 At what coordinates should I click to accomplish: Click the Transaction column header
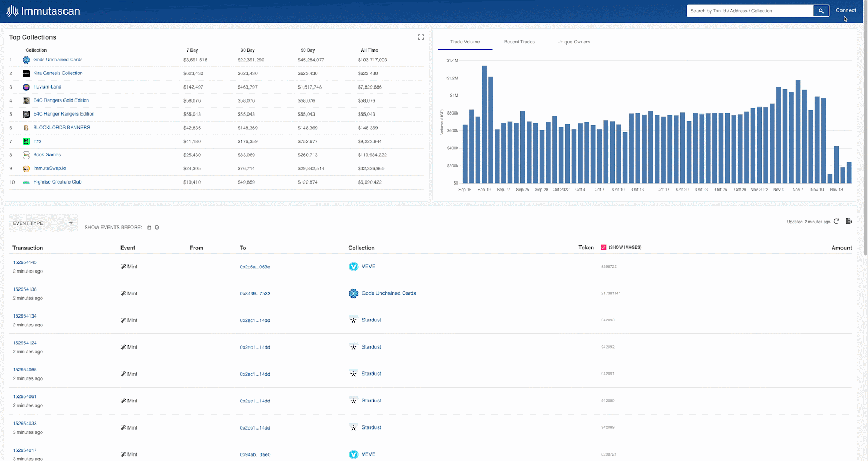pyautogui.click(x=28, y=248)
